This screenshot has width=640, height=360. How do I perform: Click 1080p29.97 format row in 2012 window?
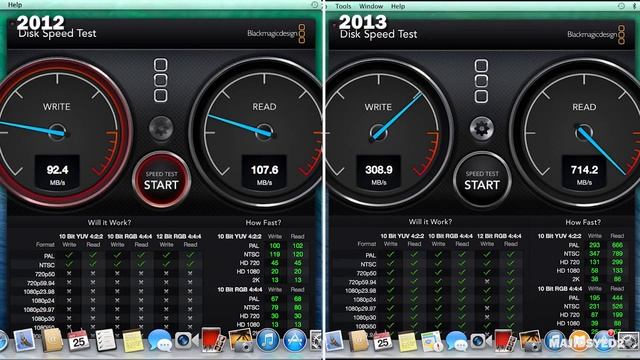coord(106,310)
